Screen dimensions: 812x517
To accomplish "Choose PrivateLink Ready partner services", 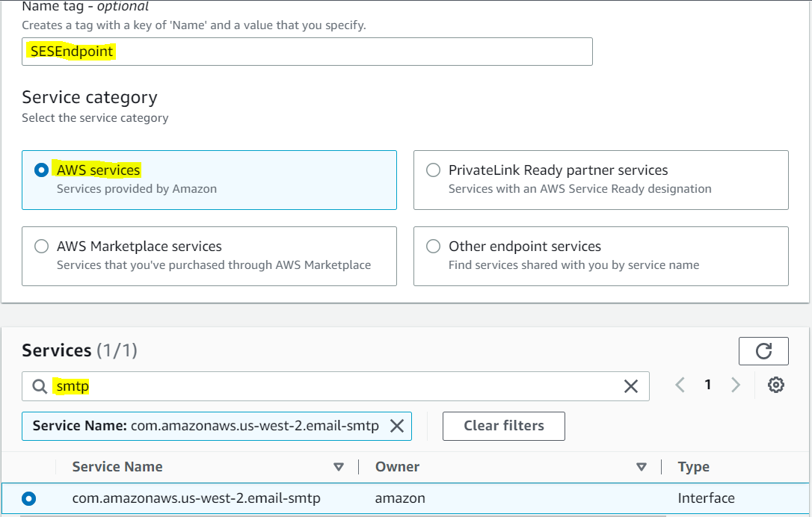I will (x=434, y=170).
